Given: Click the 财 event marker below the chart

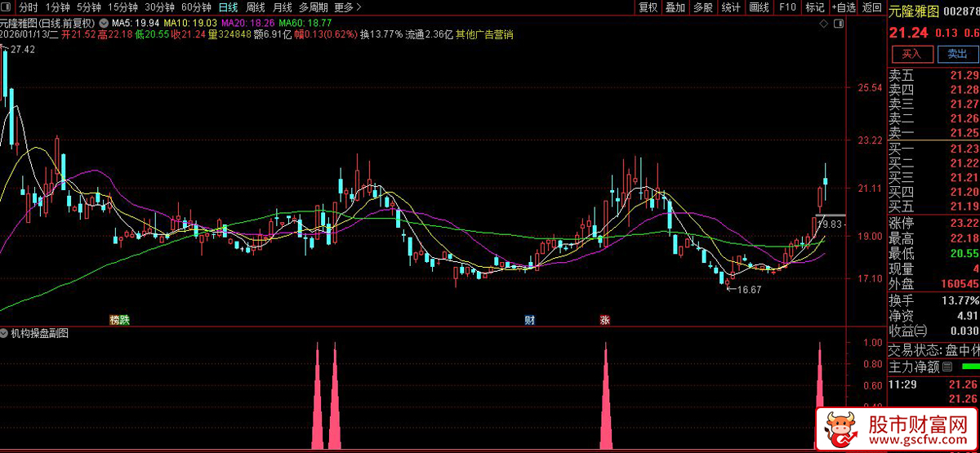Looking at the screenshot, I should pyautogui.click(x=529, y=320).
